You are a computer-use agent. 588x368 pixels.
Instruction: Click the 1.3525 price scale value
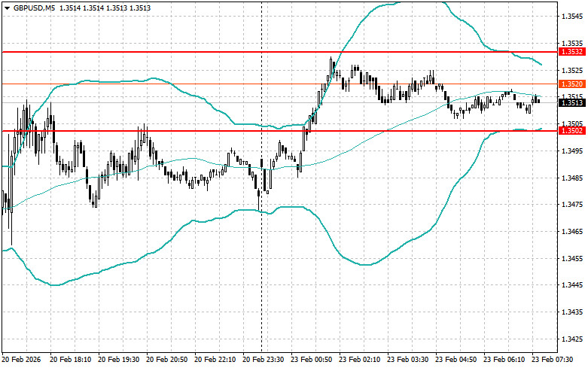[x=572, y=71]
